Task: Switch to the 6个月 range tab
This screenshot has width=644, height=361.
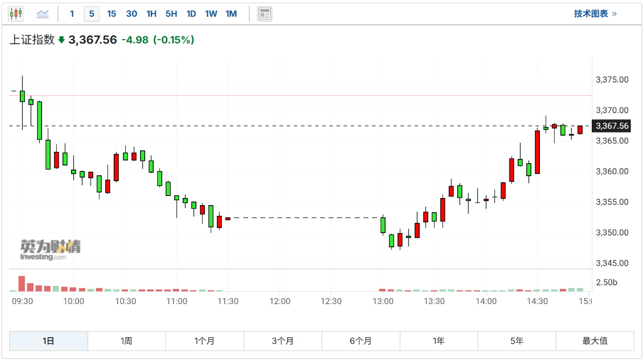Action: point(361,341)
